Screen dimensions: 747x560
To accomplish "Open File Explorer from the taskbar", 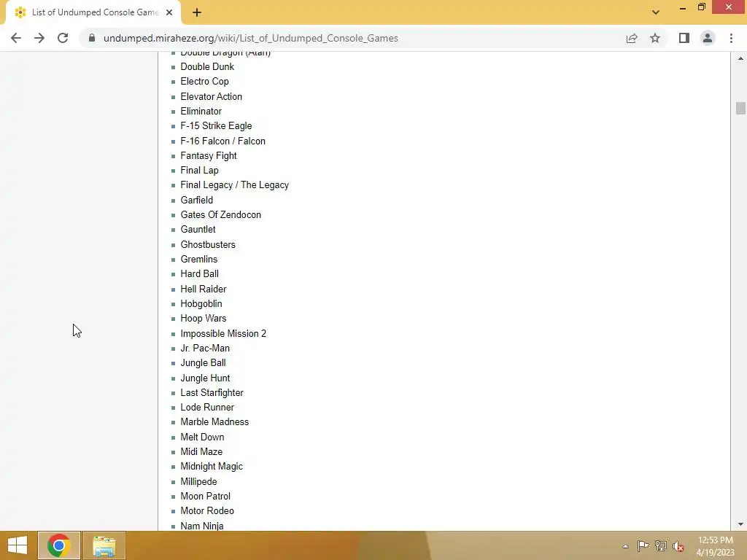I will click(104, 545).
